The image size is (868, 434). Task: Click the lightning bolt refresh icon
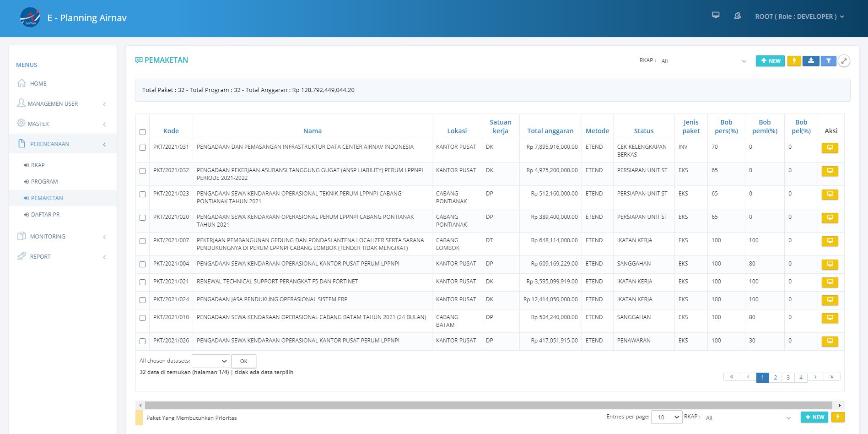click(795, 60)
